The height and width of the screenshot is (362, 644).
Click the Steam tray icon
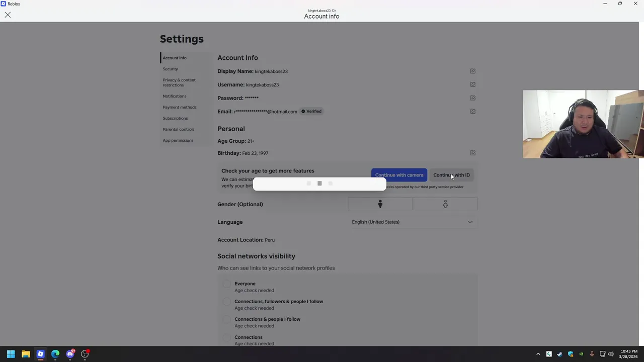tap(559, 354)
